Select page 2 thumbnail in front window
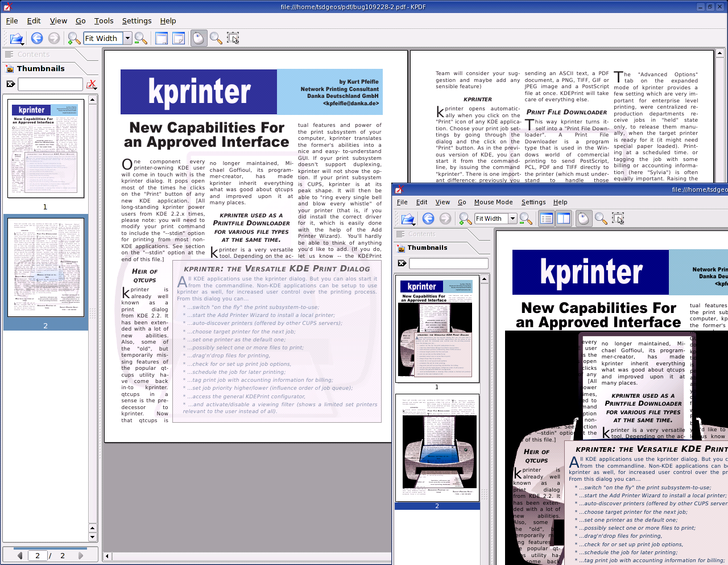Screen dimensions: 728x565 click(437, 448)
